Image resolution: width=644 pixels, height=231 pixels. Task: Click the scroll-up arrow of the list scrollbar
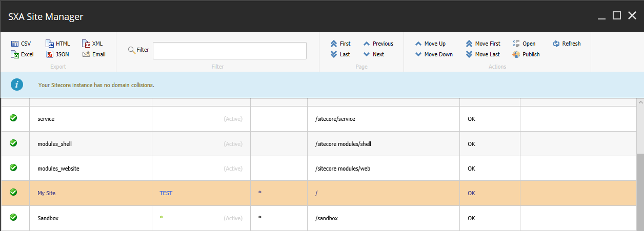640,102
